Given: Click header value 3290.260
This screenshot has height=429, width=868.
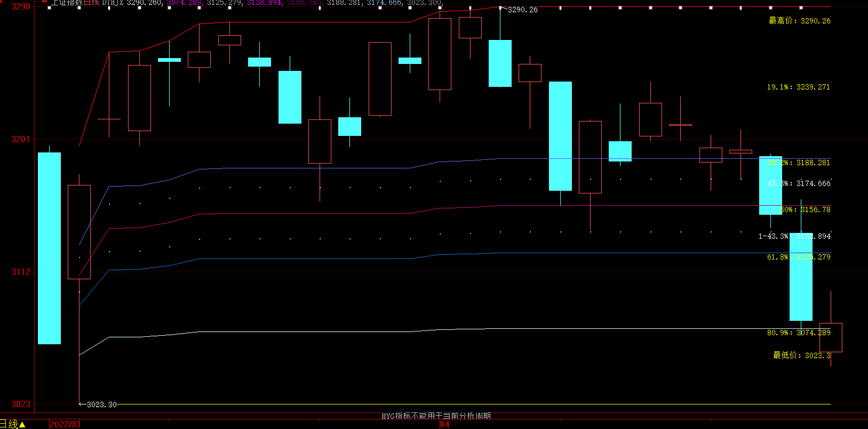Looking at the screenshot, I should tap(145, 3).
